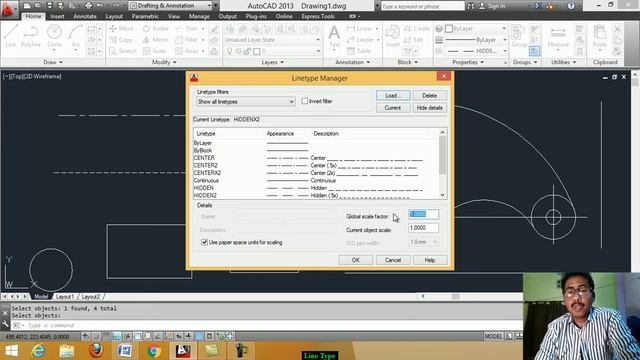The height and width of the screenshot is (360, 640).
Task: Click the Leader tool
Action: (360, 40)
